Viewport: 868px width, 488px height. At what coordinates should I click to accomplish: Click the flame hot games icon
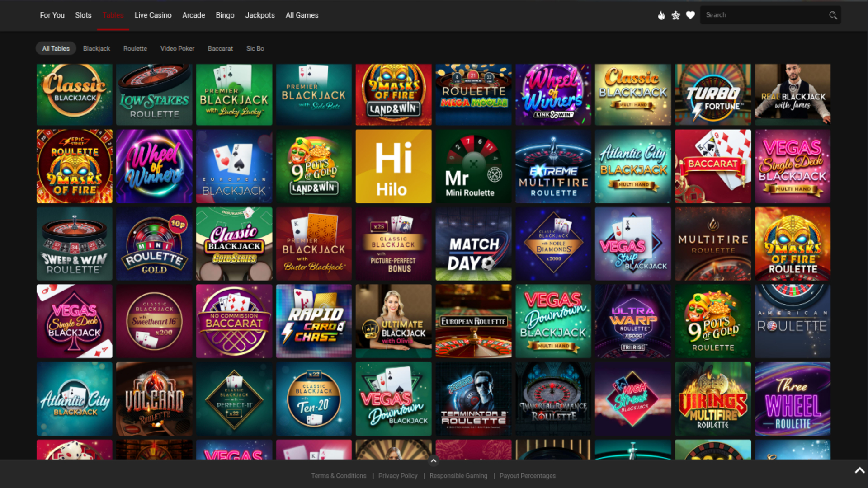click(661, 15)
